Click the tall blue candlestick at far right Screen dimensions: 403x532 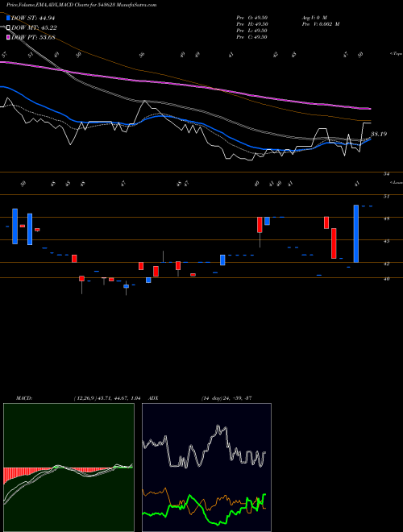[x=355, y=234]
